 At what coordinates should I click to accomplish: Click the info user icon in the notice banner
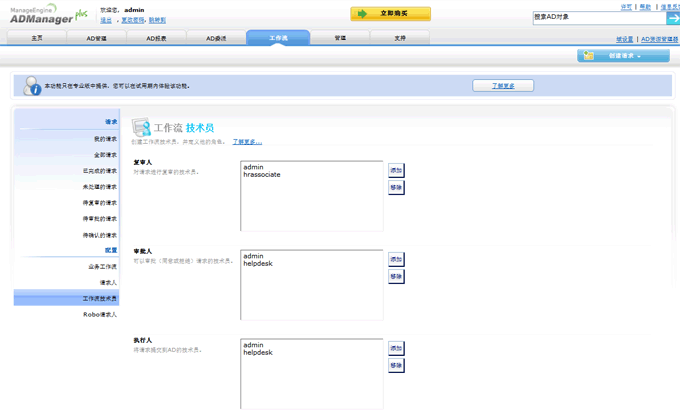click(x=32, y=86)
